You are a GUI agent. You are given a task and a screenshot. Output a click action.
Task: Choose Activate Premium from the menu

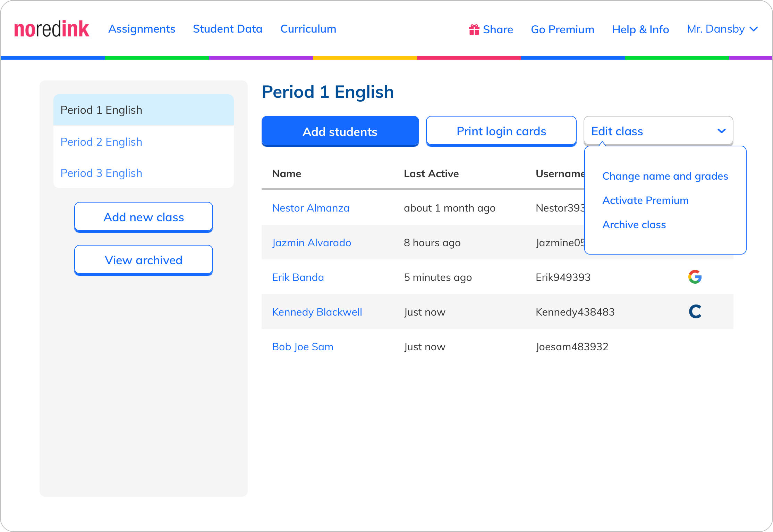tap(645, 200)
